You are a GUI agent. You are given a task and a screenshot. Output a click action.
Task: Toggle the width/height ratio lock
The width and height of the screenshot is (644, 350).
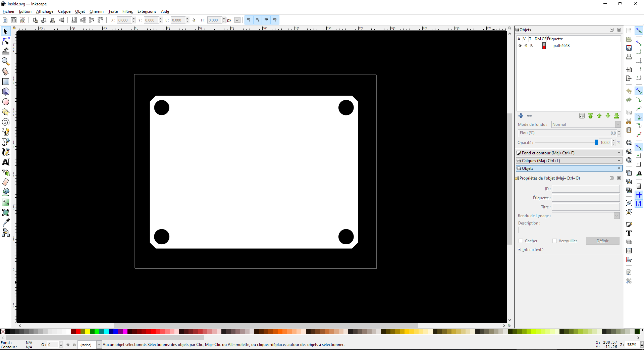pyautogui.click(x=194, y=20)
